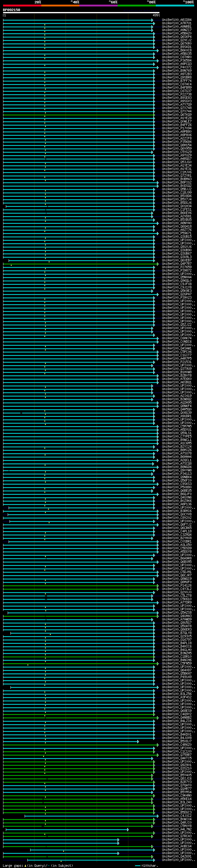Select hit UniRef100_Q59LS1
197x868 pixels.
(x=176, y=433)
